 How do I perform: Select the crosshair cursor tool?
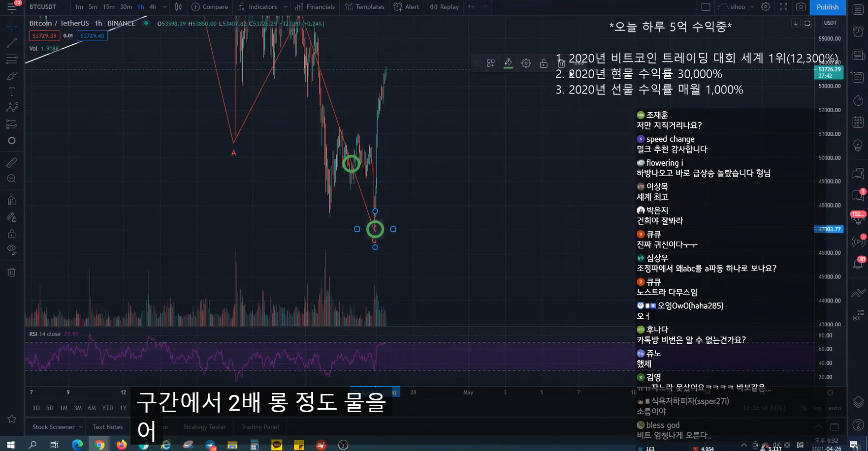click(12, 26)
